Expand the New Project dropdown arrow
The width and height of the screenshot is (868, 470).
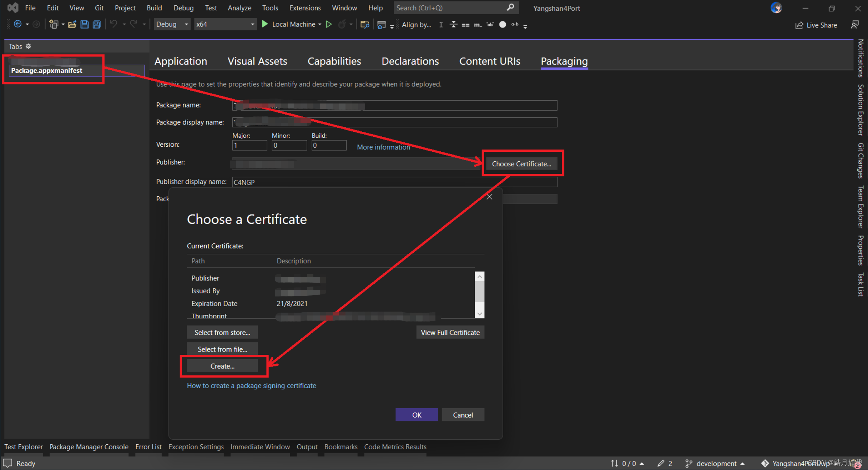tap(63, 25)
